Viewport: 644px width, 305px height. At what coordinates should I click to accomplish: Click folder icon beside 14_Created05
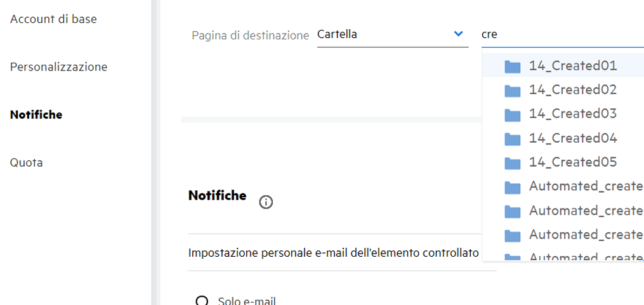click(513, 163)
